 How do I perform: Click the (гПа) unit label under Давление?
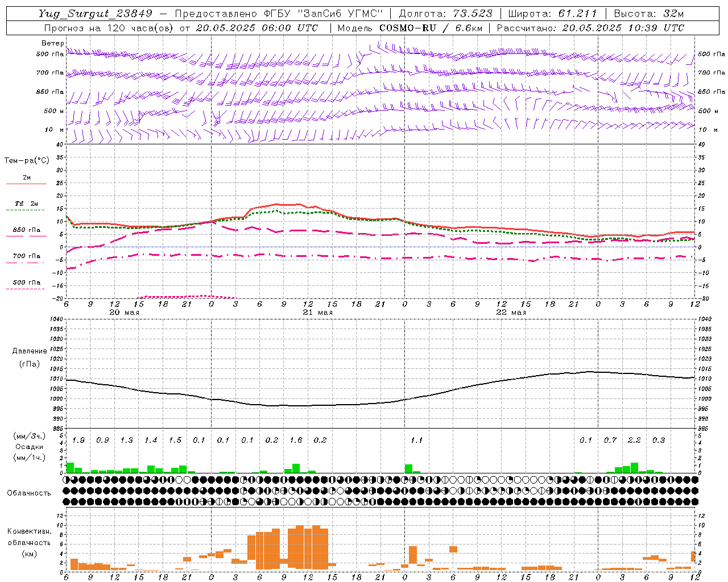coord(30,364)
